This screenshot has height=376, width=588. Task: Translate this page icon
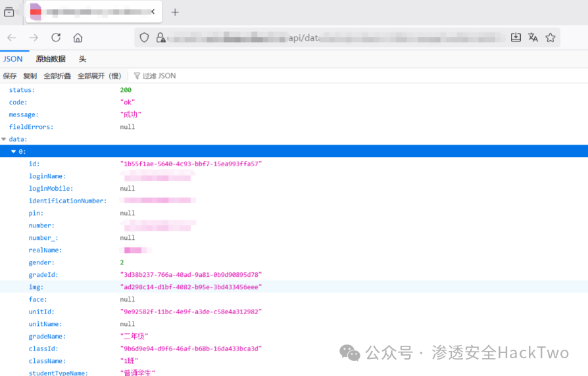click(533, 37)
